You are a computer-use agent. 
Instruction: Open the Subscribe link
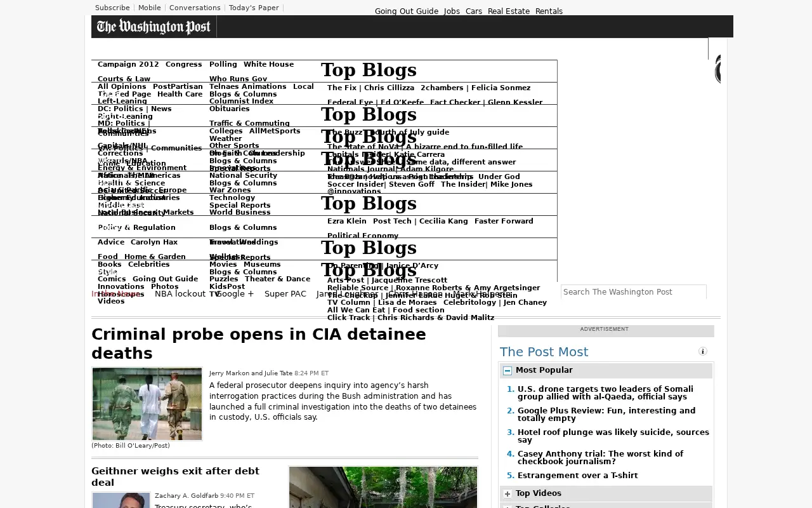(112, 8)
